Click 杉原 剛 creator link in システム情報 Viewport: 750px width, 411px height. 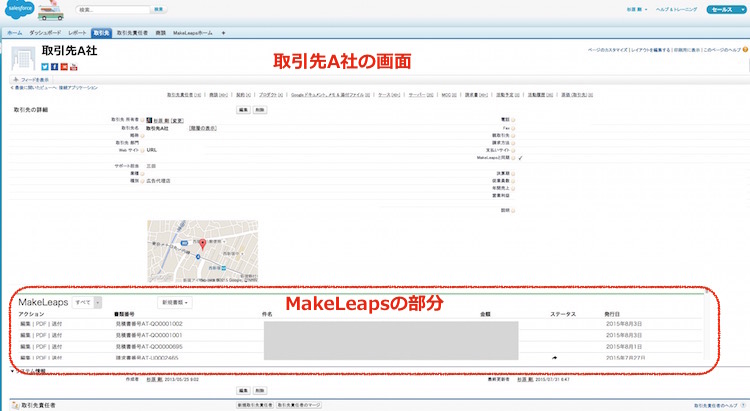pyautogui.click(x=155, y=379)
